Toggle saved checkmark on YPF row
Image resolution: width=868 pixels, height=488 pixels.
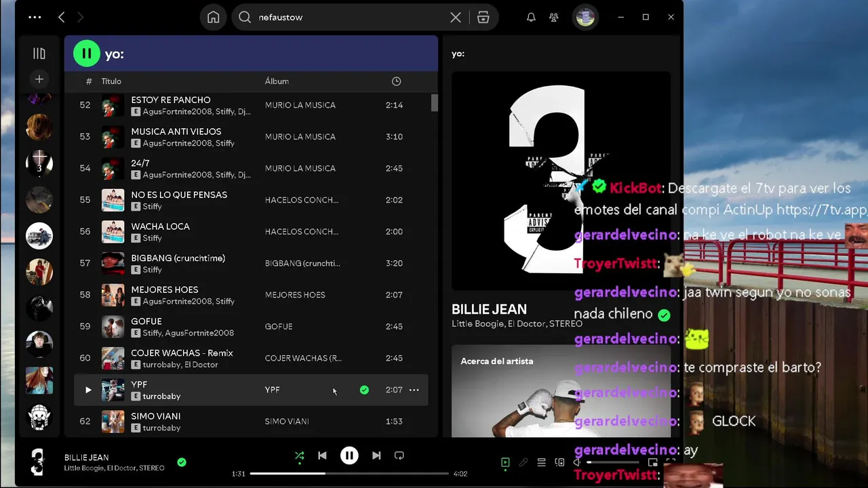coord(364,390)
